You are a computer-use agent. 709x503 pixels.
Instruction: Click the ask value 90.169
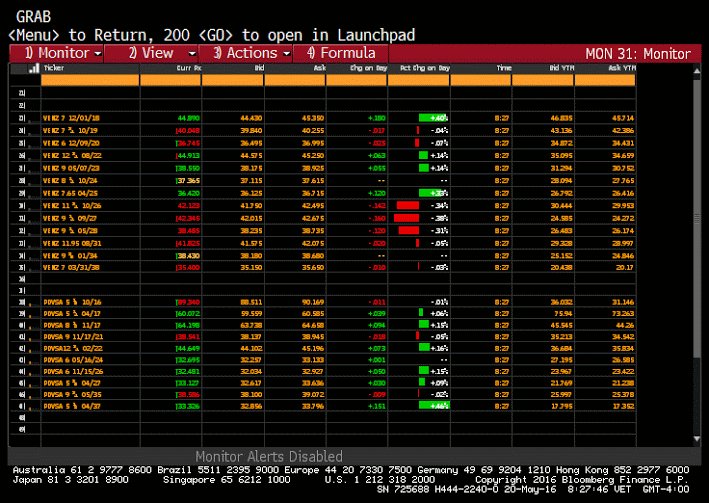tap(313, 302)
